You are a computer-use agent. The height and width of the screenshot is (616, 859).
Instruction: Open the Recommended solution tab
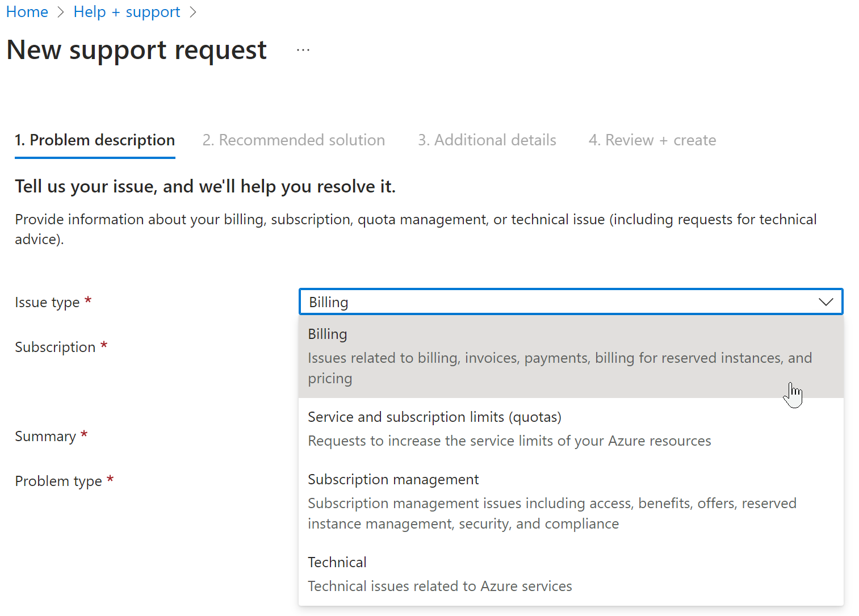(x=294, y=140)
